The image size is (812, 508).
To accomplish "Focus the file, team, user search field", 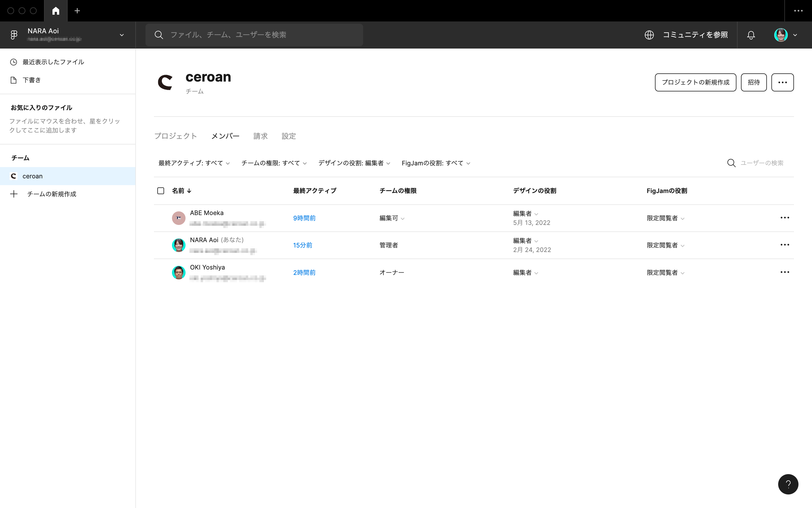I will click(x=254, y=35).
